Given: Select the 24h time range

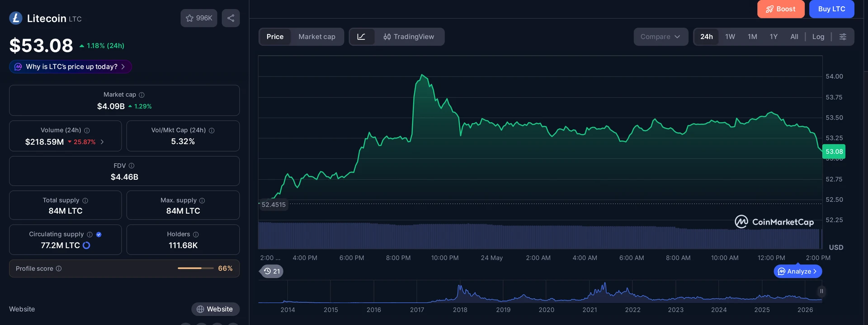Looking at the screenshot, I should [x=707, y=37].
